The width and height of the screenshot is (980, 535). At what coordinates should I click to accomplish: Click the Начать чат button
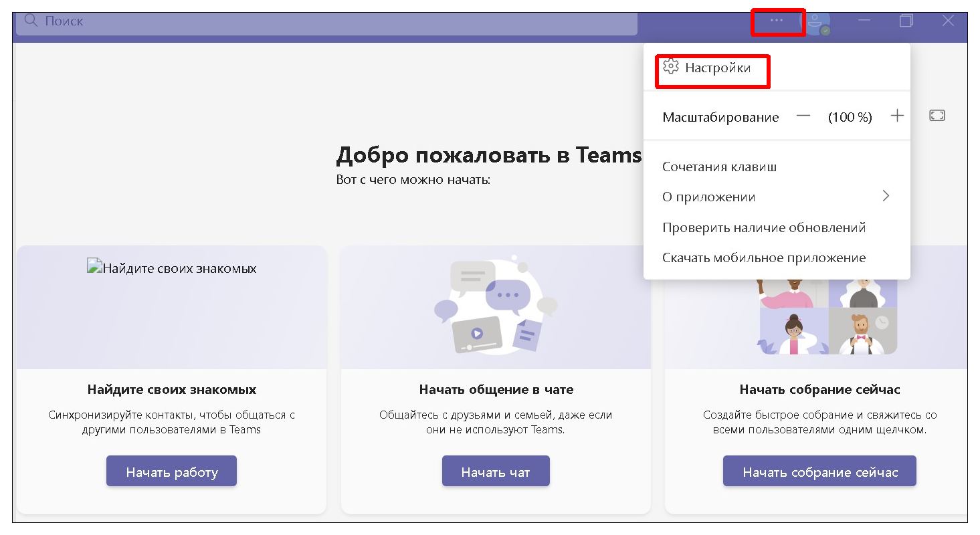click(x=496, y=472)
